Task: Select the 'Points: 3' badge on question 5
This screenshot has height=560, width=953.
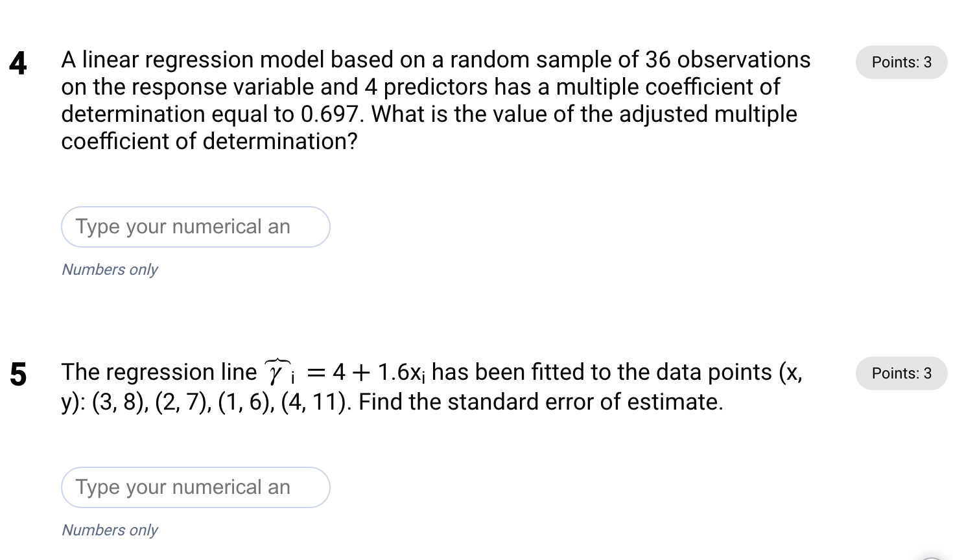Action: (x=901, y=373)
